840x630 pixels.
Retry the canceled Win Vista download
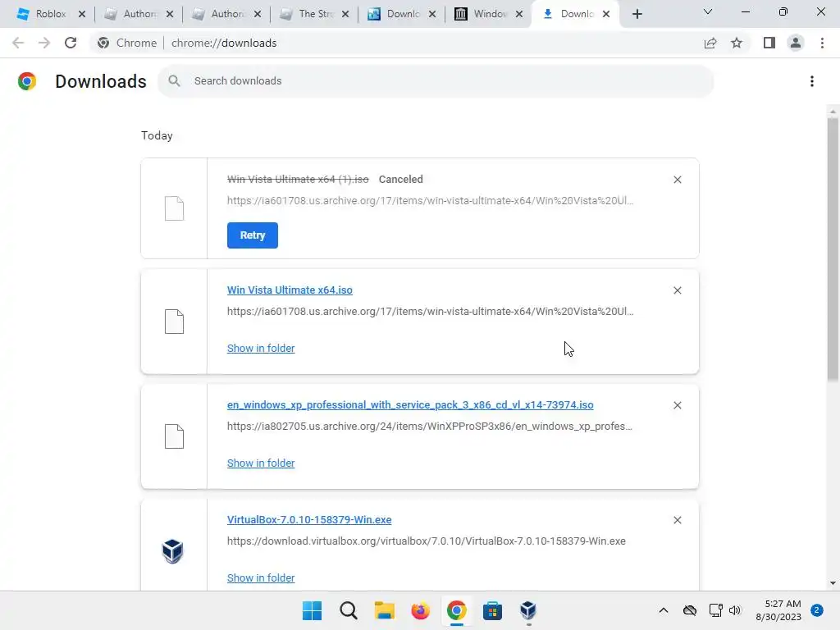253,235
